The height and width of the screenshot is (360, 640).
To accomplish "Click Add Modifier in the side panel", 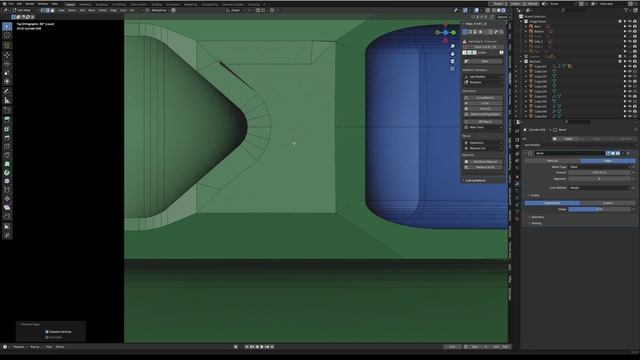I will click(x=483, y=77).
